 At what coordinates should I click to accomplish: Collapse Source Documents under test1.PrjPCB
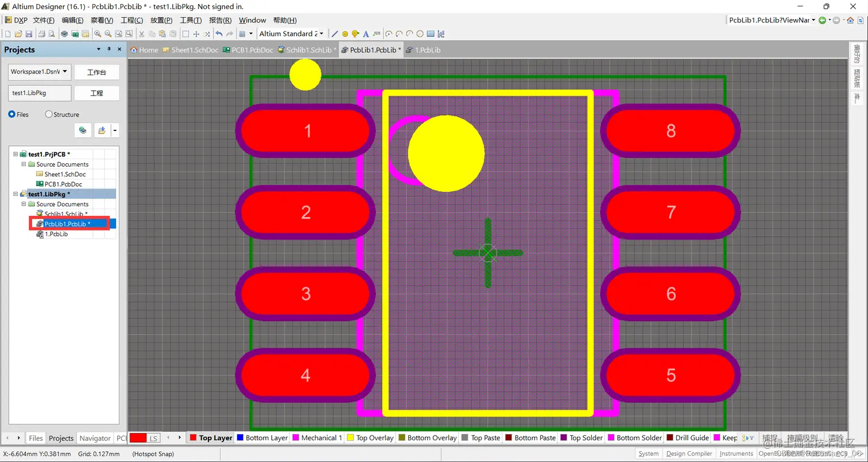[24, 164]
